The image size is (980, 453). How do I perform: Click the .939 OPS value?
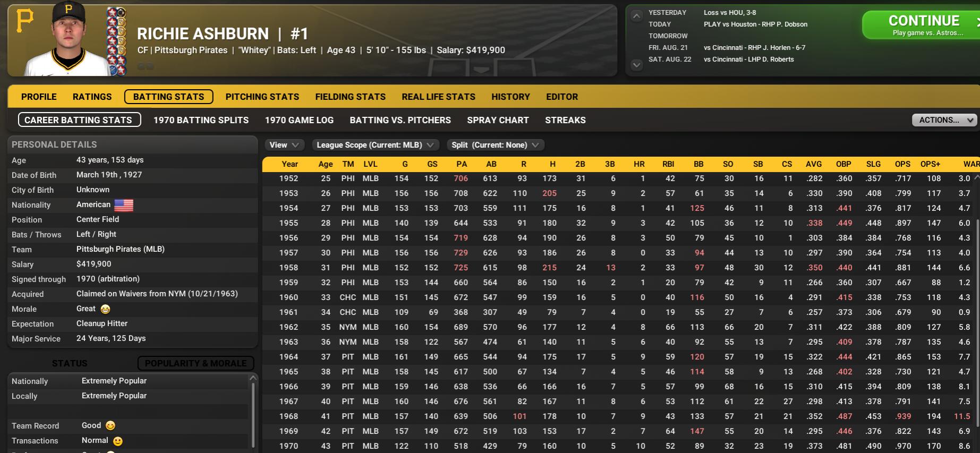[x=902, y=416]
